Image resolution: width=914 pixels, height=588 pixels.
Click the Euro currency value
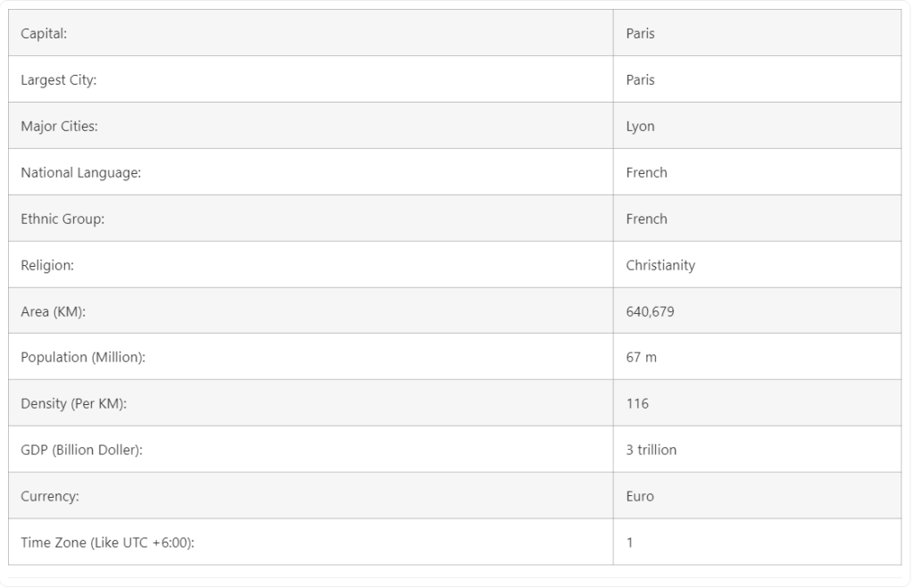tap(640, 497)
